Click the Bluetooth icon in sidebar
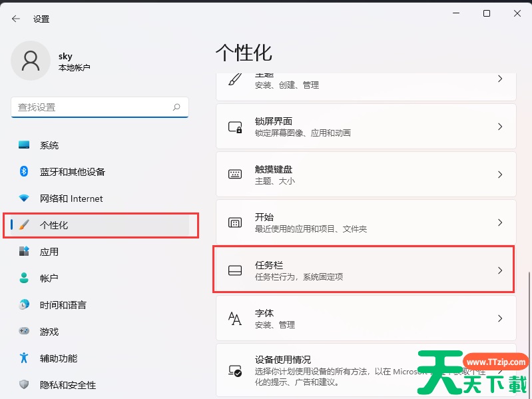This screenshot has width=532, height=399. point(24,171)
